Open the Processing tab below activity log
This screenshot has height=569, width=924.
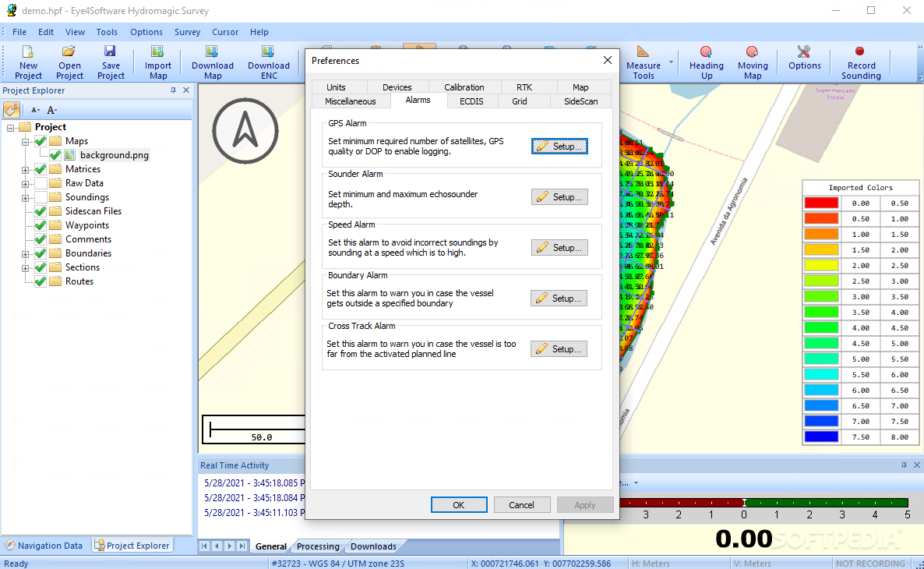318,546
